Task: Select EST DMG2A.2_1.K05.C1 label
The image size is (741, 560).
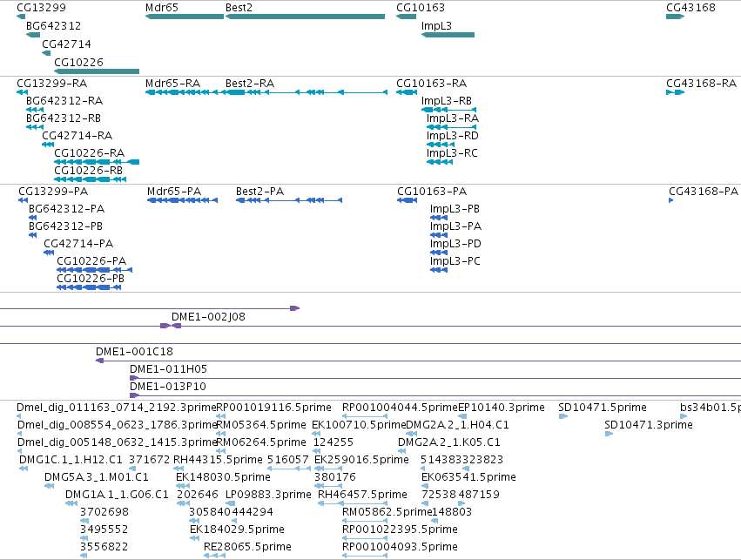Action: click(449, 442)
